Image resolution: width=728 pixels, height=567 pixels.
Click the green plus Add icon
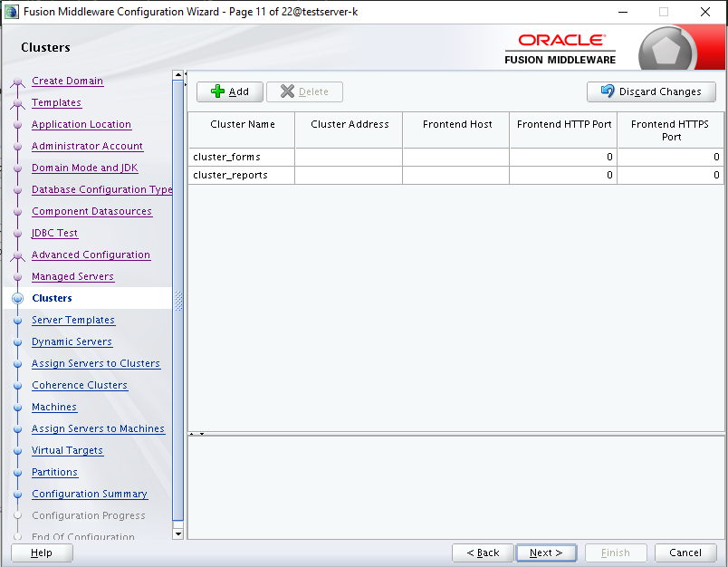pos(217,91)
